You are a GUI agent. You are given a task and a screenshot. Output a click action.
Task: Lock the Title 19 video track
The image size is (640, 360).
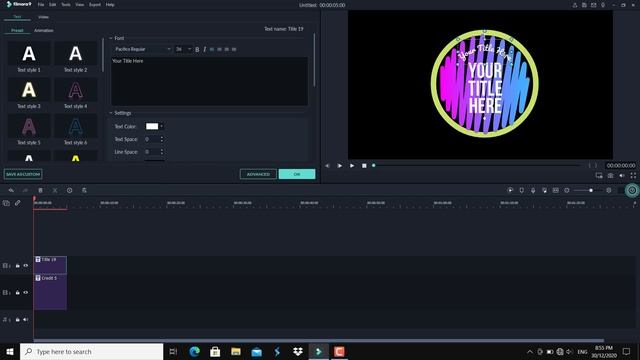pos(18,266)
